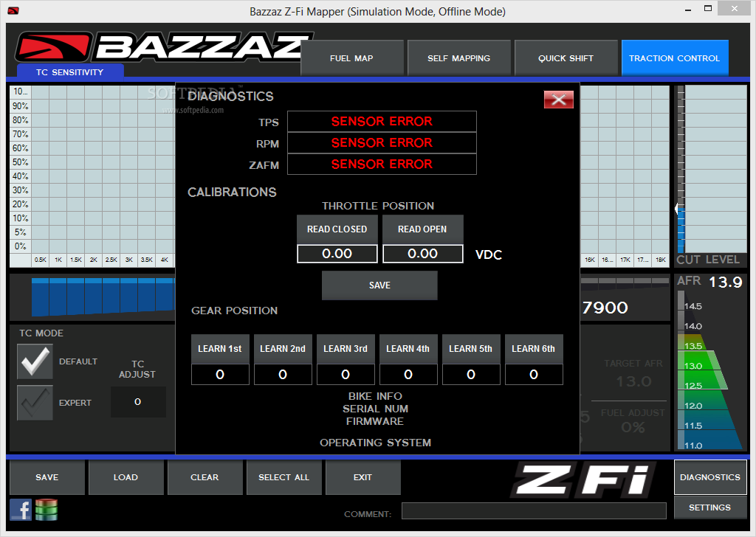
Task: Open the Settings button
Action: (x=710, y=507)
